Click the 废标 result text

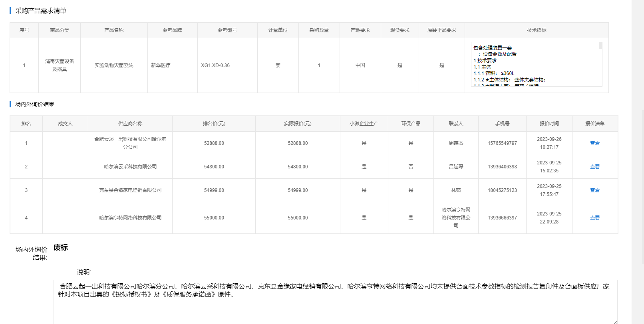(61, 247)
